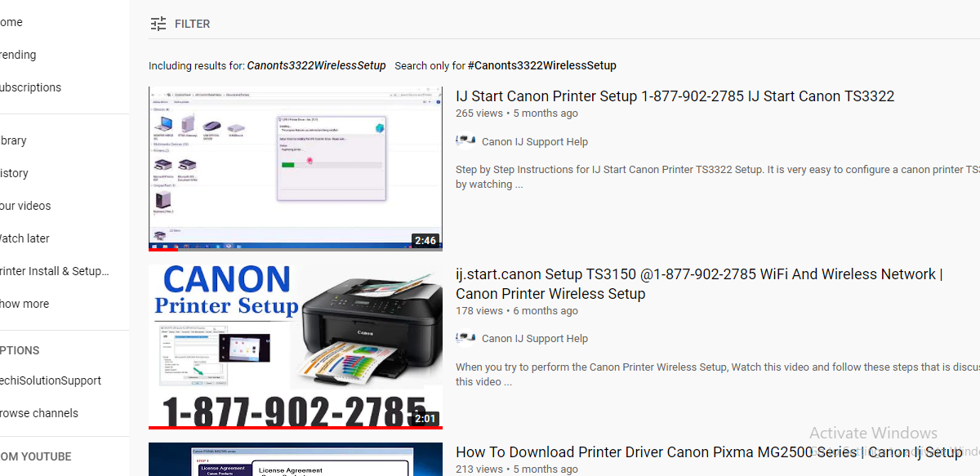Click When you try to perform description text
Screen dimensions: 980x476
pos(718,374)
